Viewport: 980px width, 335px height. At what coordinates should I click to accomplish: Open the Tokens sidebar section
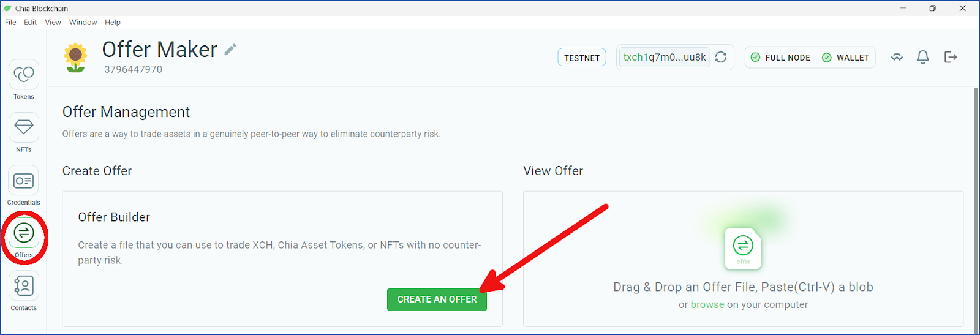(24, 80)
